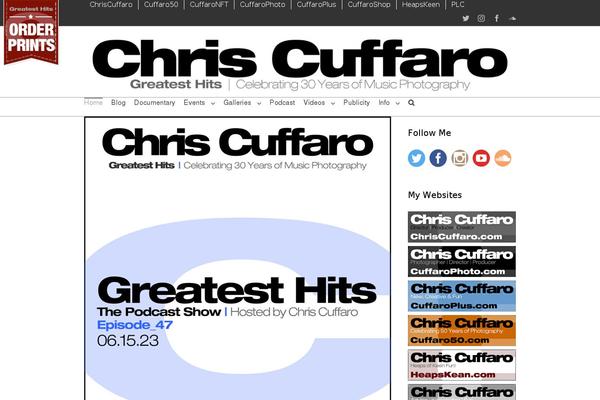Viewport: 600px width, 400px height.
Task: Open the Events menu item
Action: [194, 103]
